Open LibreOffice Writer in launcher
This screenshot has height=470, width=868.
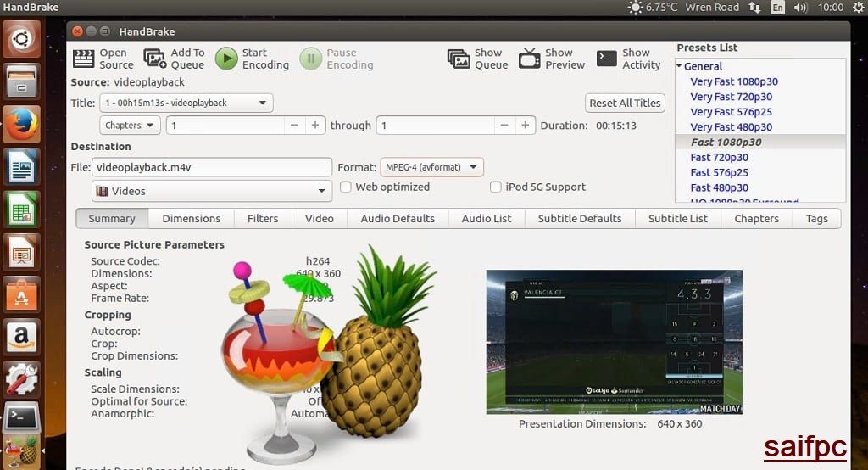21,167
